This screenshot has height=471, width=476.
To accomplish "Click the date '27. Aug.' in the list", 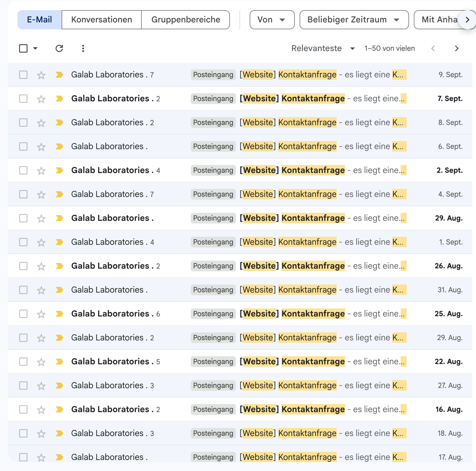I will [x=450, y=386].
